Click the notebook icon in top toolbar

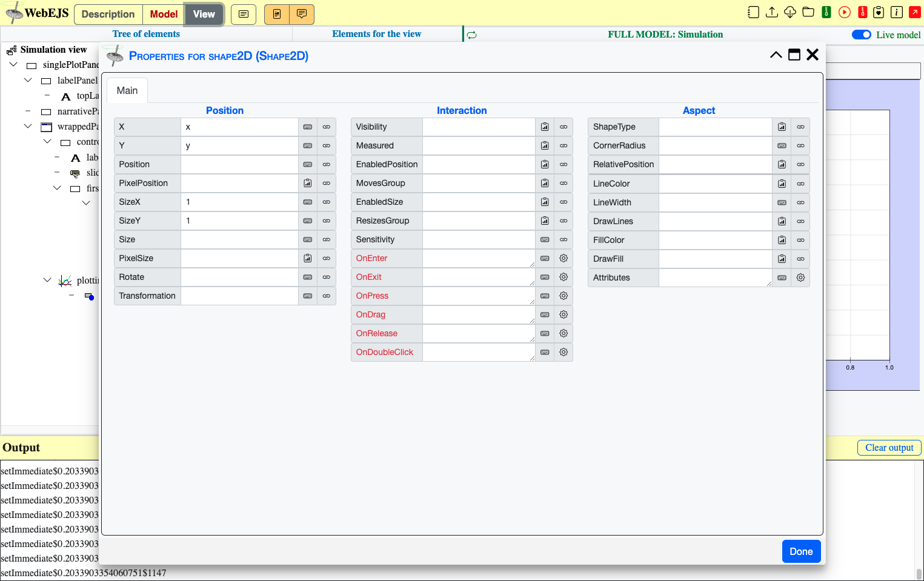(x=753, y=12)
